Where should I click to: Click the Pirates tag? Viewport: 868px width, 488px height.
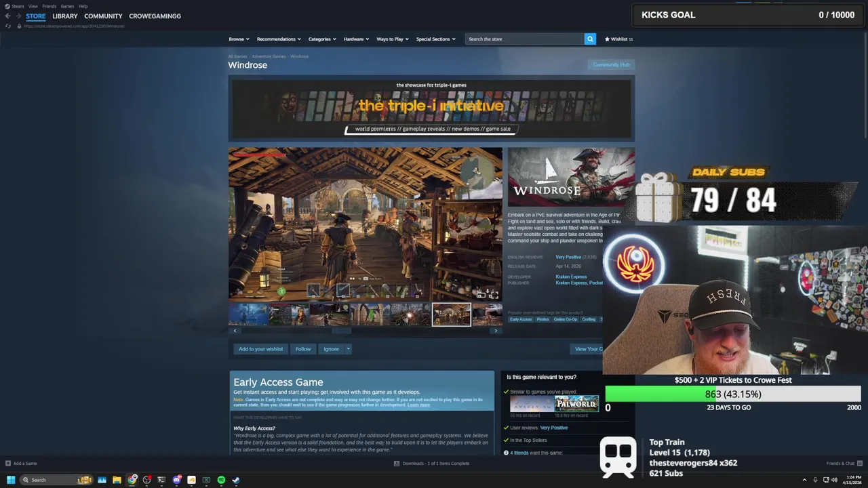(542, 319)
